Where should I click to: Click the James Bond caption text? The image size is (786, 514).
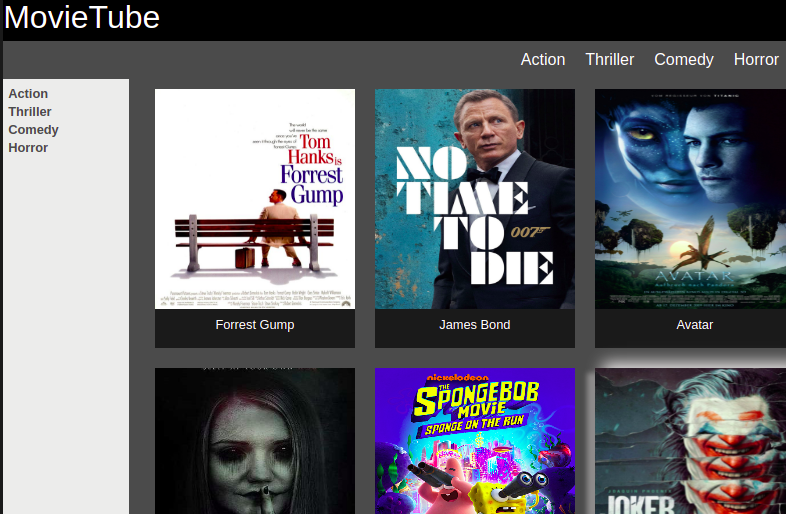pyautogui.click(x=475, y=325)
